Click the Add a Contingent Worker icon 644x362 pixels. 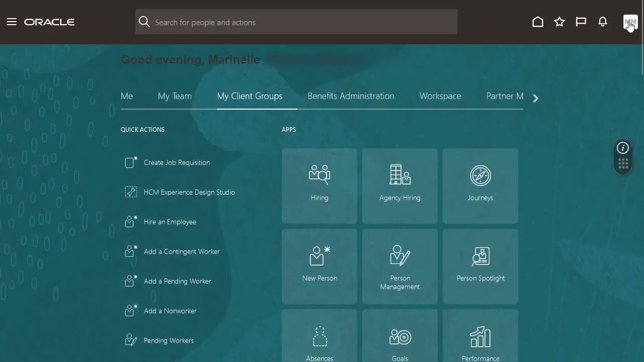coord(131,251)
